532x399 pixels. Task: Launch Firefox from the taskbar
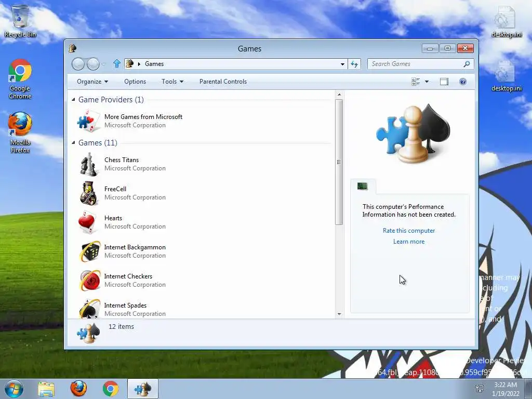78,389
